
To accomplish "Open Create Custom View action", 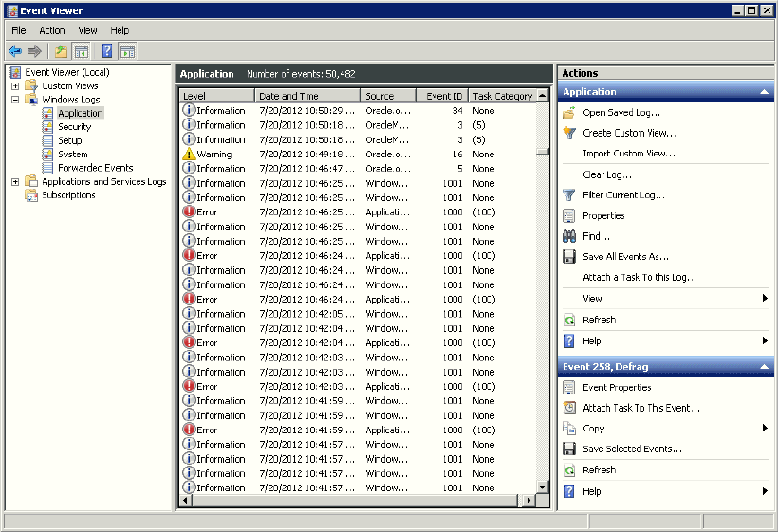I will (628, 133).
